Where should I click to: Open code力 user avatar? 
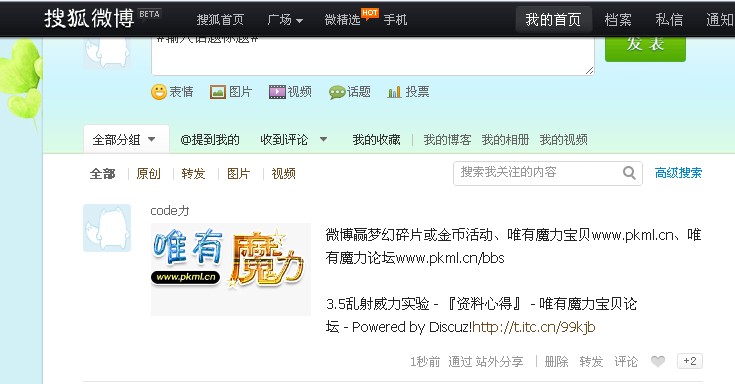click(x=107, y=228)
